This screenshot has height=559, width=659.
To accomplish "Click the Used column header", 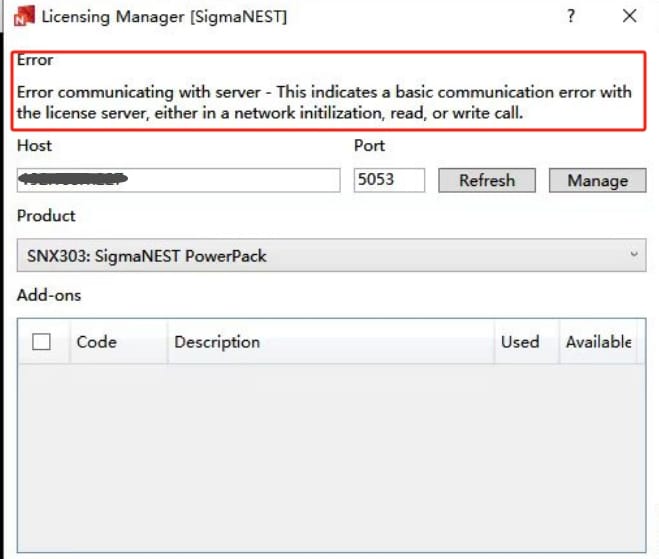I will coord(527,342).
